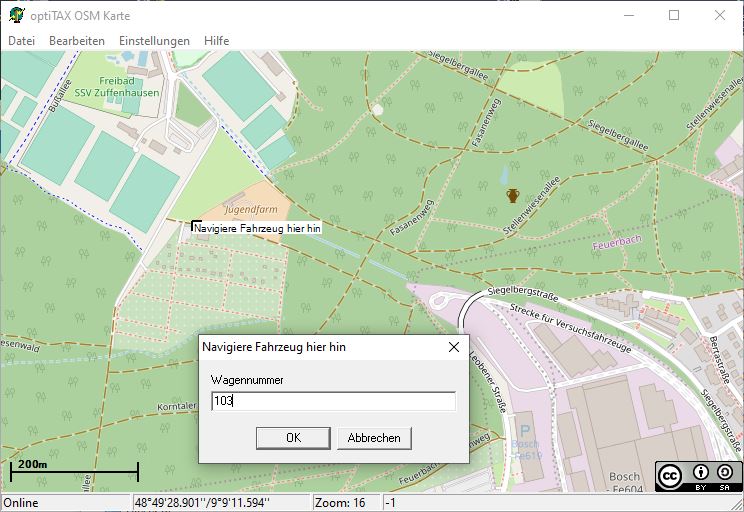Maximize the optiTAX OSM Karte window
The height and width of the screenshot is (512, 744).
click(x=674, y=15)
